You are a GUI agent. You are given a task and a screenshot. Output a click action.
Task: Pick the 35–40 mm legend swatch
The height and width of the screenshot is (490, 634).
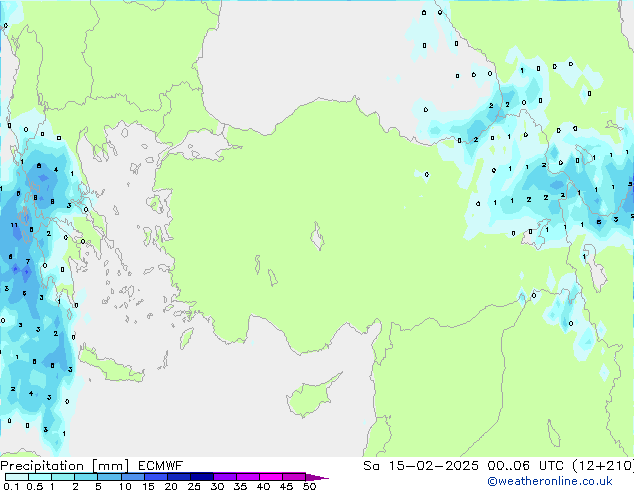point(247,477)
